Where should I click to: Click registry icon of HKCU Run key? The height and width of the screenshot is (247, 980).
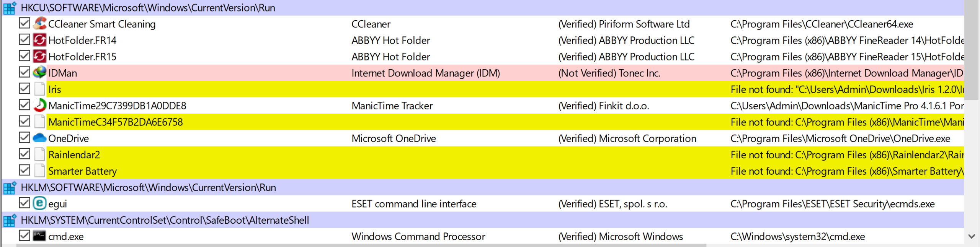click(10, 8)
